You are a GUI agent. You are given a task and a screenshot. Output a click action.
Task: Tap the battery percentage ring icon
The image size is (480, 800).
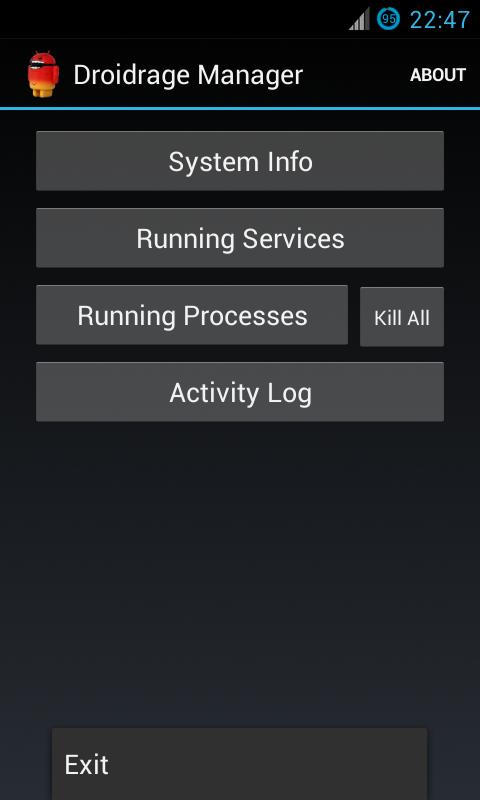coord(388,19)
